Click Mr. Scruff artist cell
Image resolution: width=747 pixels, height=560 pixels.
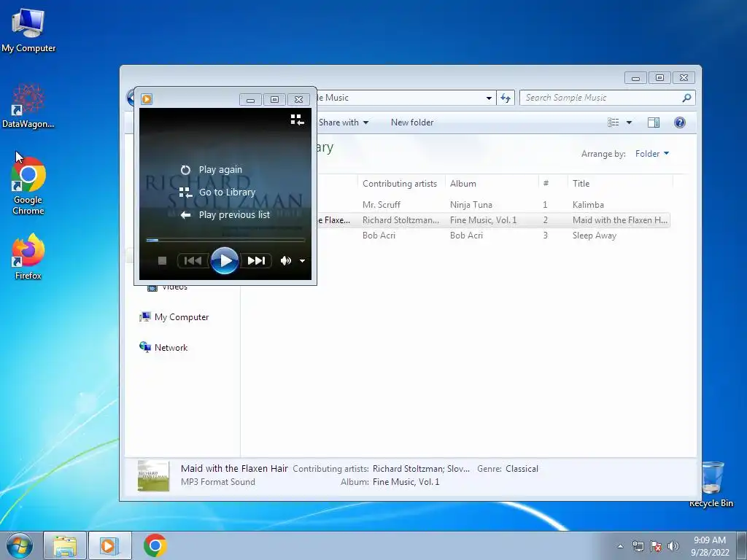click(x=381, y=205)
